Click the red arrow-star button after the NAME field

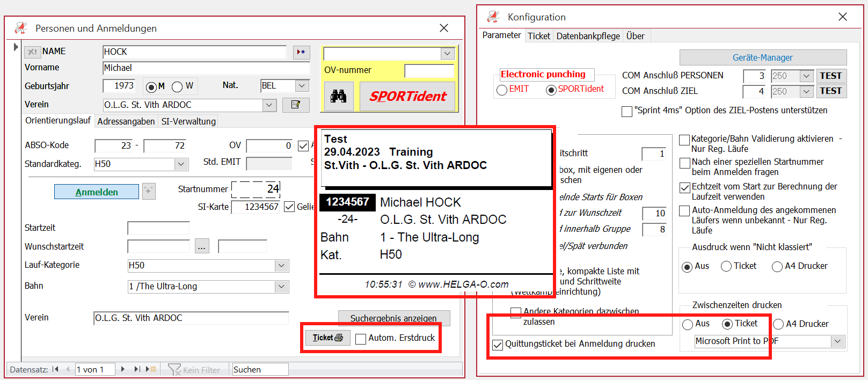click(301, 52)
